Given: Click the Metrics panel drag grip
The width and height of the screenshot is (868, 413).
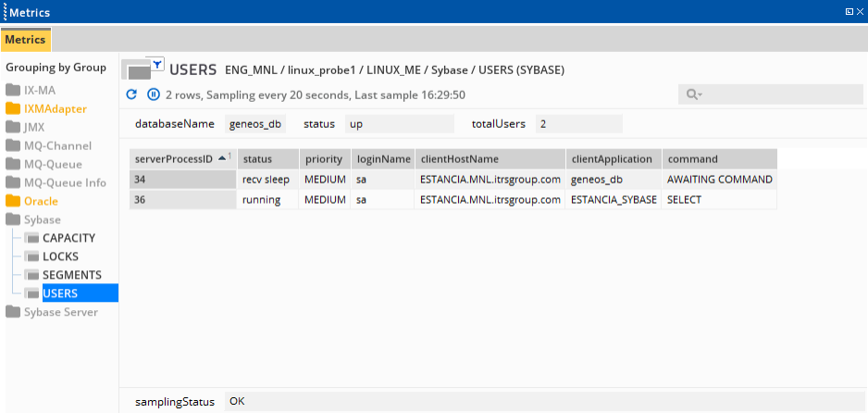Looking at the screenshot, I should coord(5,12).
